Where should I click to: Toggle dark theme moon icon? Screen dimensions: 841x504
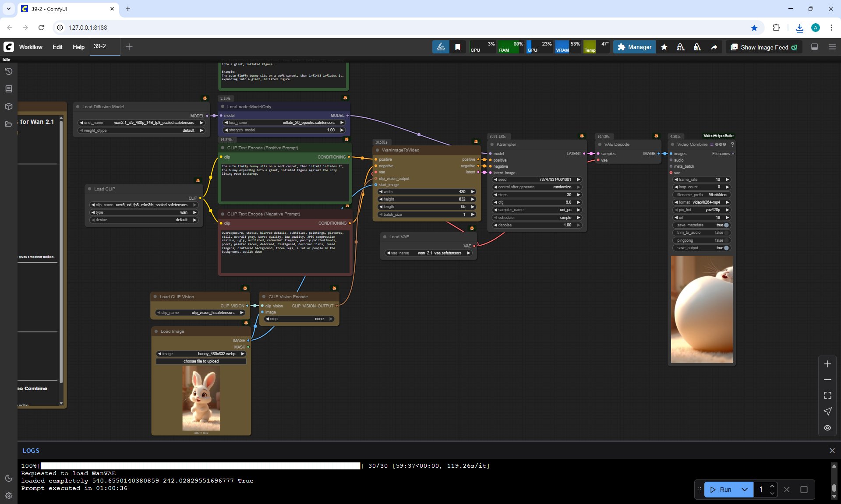(x=9, y=478)
